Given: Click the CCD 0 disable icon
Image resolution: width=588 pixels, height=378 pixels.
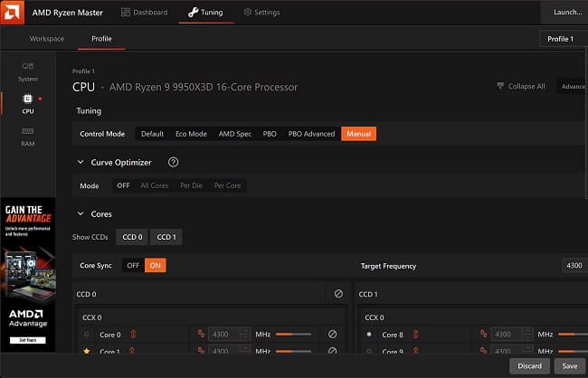Looking at the screenshot, I should pos(338,294).
